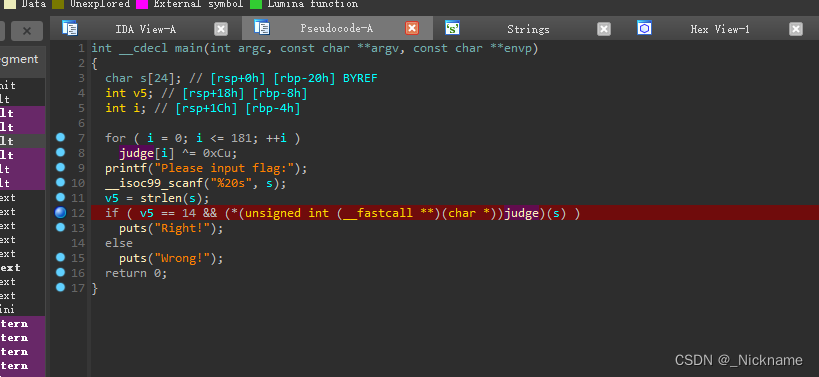Close the left segment panel with X button
This screenshot has width=819, height=377.
click(x=27, y=31)
